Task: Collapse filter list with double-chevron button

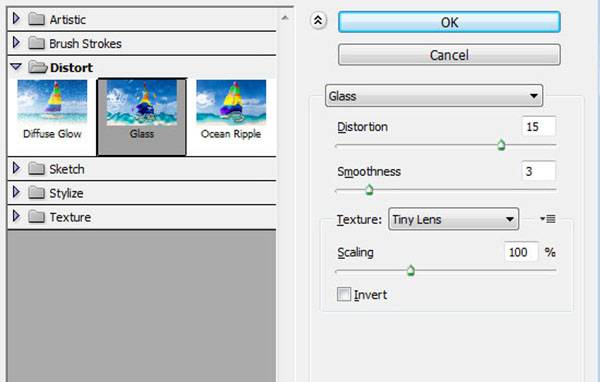Action: coord(318,21)
